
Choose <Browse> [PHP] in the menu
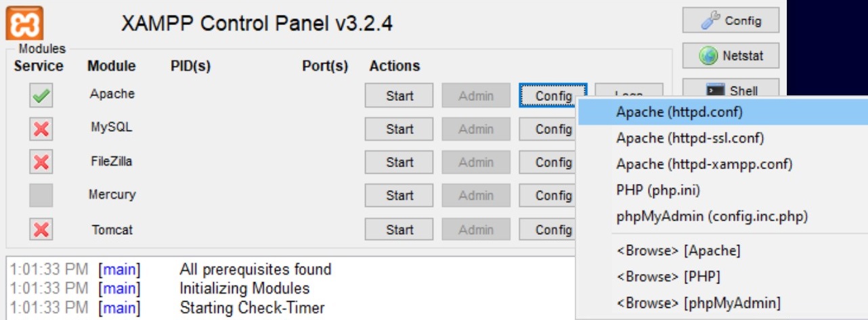[x=668, y=277]
